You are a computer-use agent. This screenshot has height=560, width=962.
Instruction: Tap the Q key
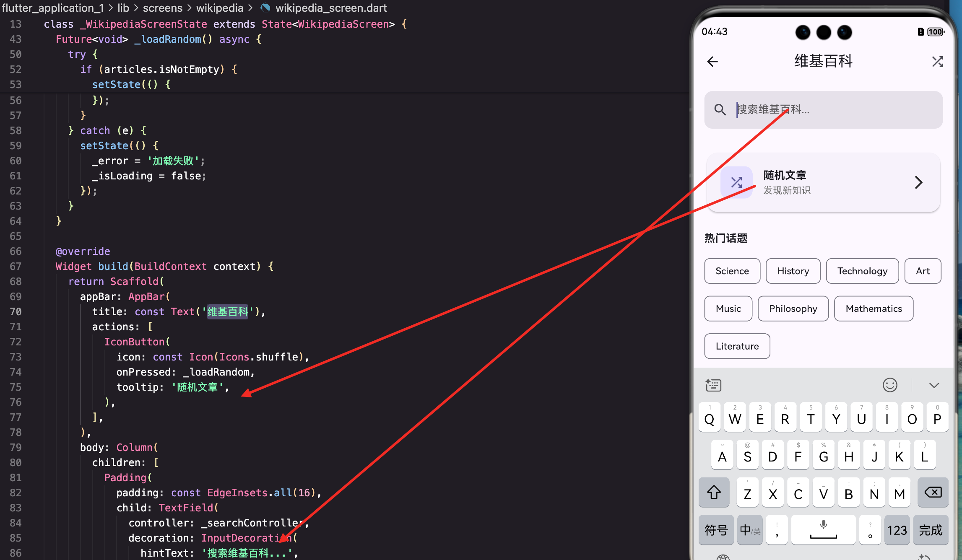point(710,417)
